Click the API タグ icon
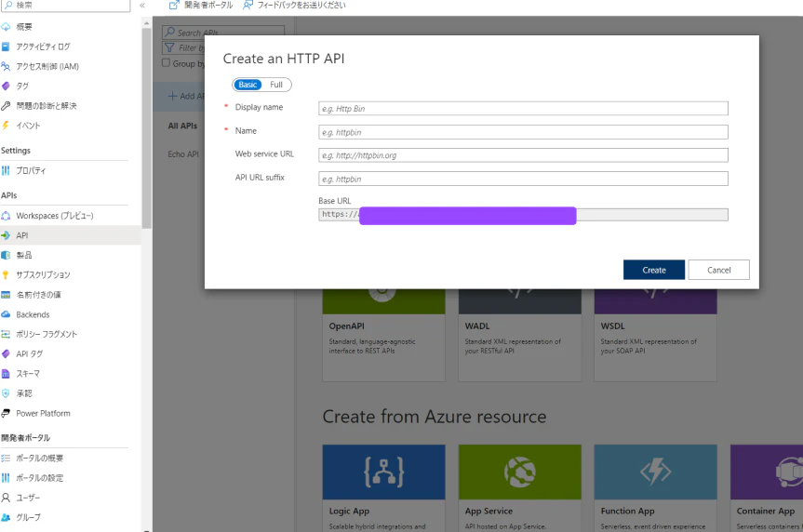 pos(6,353)
